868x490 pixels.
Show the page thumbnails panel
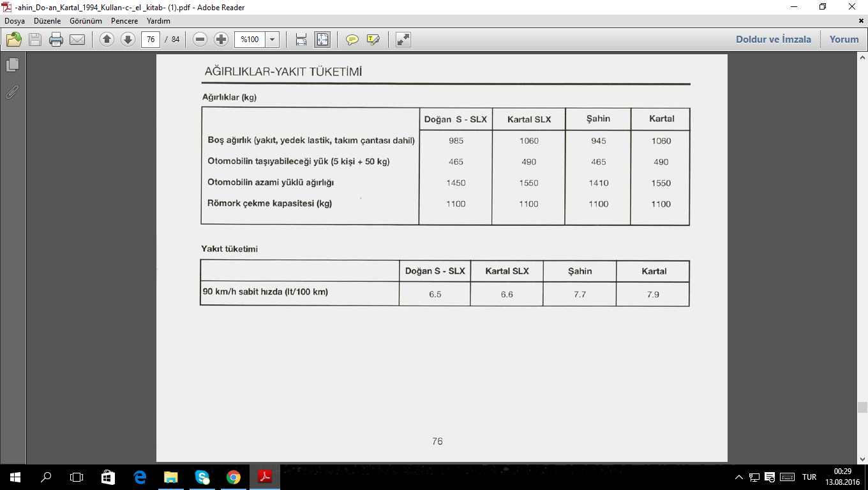[12, 64]
